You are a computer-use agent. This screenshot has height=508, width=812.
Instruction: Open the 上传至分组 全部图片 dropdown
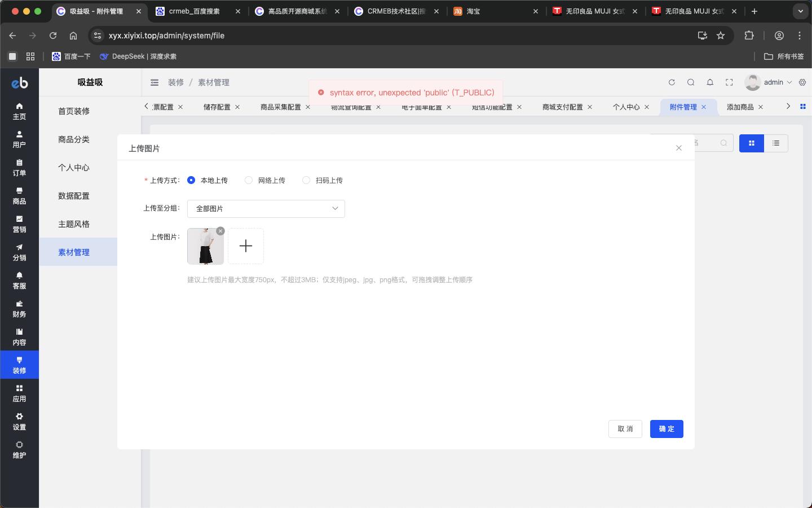pyautogui.click(x=266, y=209)
